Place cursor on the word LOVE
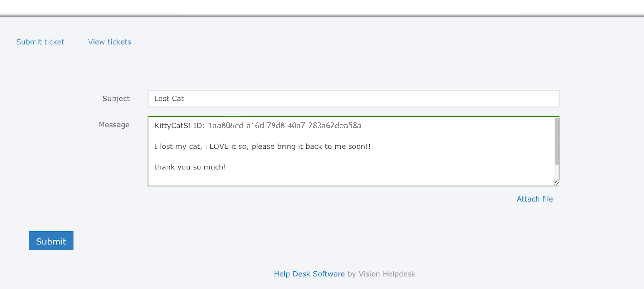644x289 pixels. [219, 146]
